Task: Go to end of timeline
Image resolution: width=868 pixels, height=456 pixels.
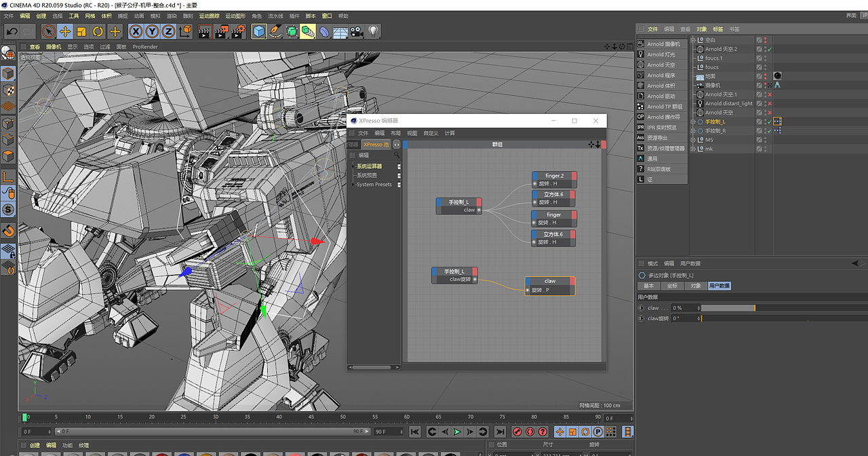Action: pos(500,432)
